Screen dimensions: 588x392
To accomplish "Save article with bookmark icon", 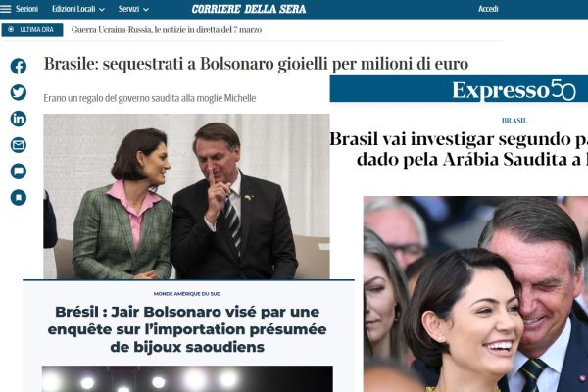I will point(19,198).
